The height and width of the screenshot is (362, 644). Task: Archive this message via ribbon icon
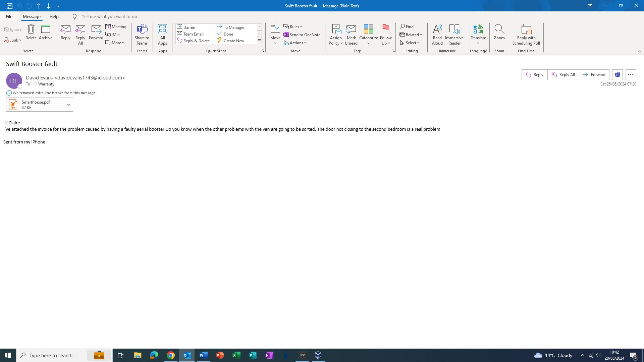pyautogui.click(x=46, y=29)
